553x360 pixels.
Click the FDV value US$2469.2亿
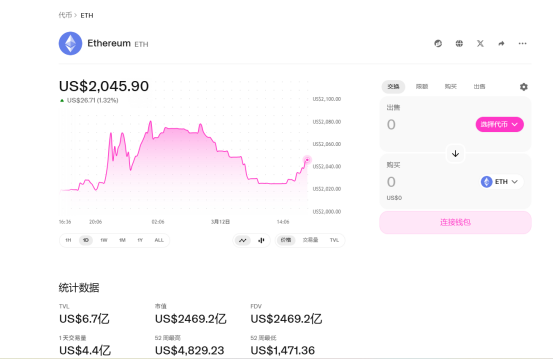(x=286, y=319)
